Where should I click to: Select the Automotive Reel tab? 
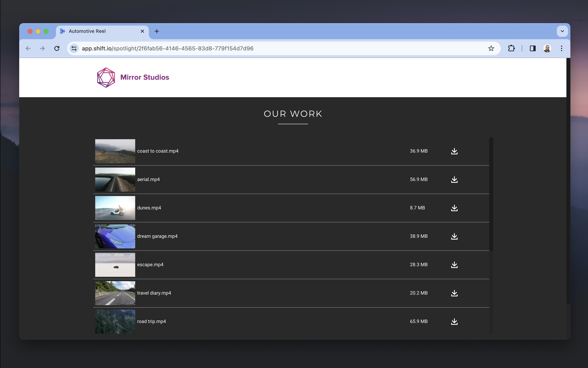[x=102, y=31]
